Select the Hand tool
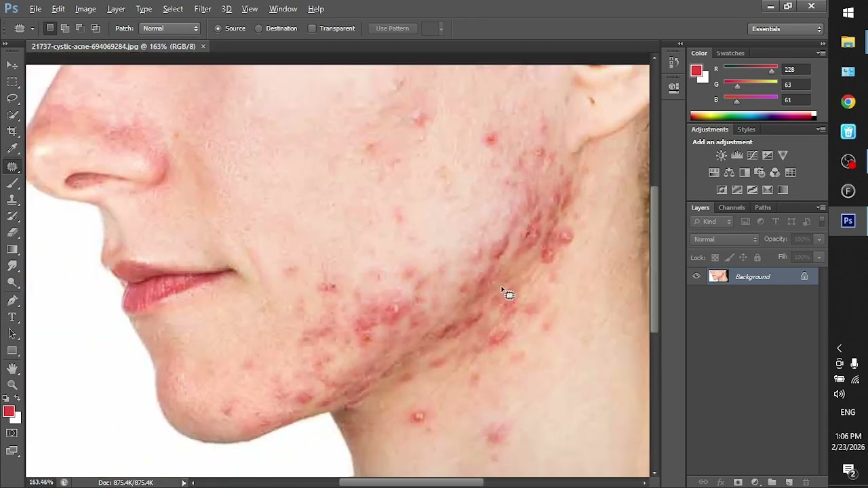Image resolution: width=868 pixels, height=488 pixels. (x=12, y=368)
